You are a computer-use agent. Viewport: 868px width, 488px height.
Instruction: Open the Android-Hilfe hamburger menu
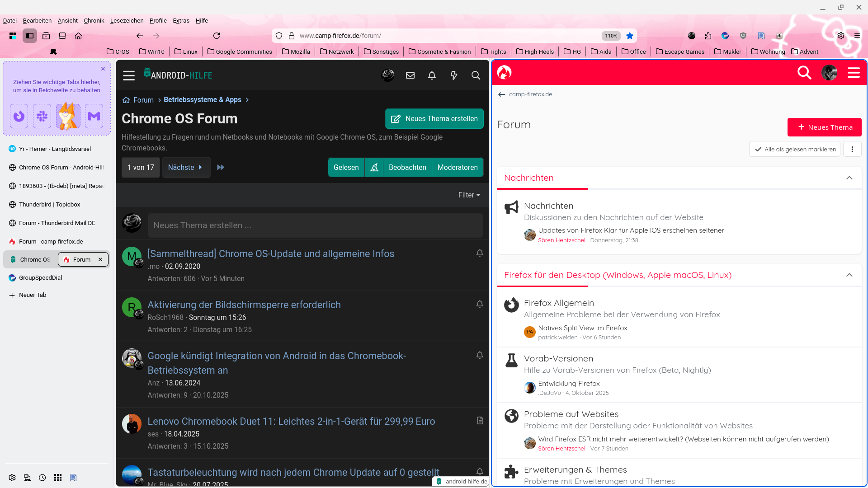[x=129, y=75]
